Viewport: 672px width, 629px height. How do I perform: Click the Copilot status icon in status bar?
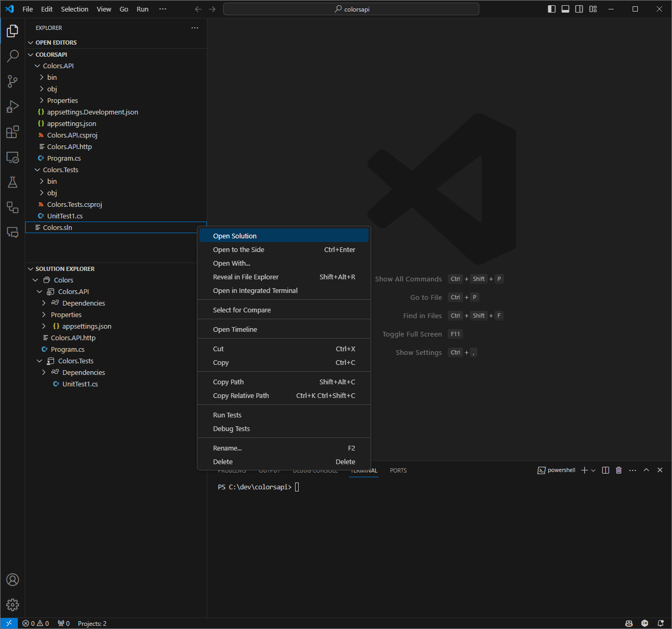[x=629, y=623]
